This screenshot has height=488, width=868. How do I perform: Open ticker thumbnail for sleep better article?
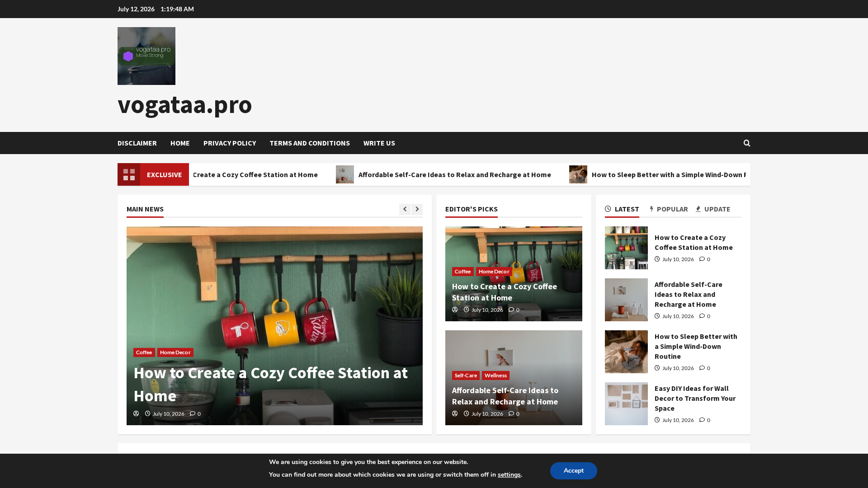pyautogui.click(x=578, y=174)
